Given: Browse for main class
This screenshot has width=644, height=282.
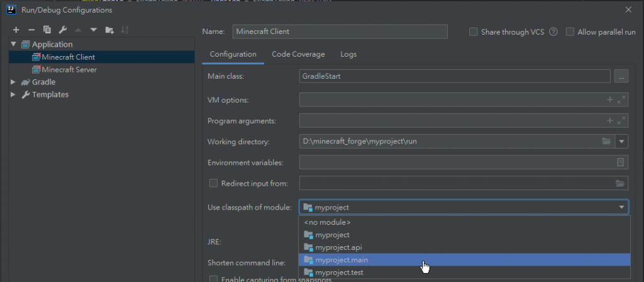Looking at the screenshot, I should pos(621,76).
